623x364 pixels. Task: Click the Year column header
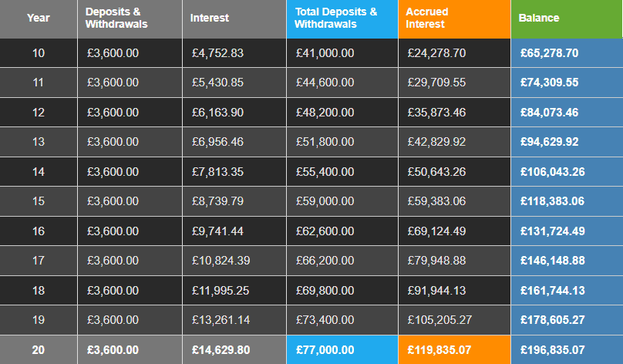click(39, 19)
